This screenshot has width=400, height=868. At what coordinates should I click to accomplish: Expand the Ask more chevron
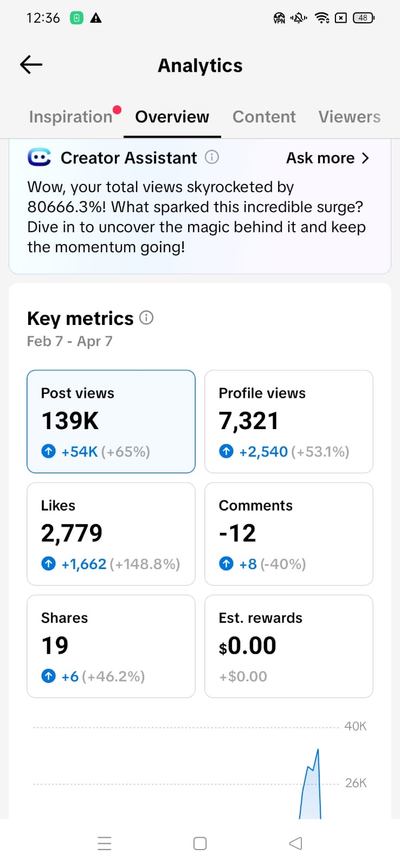(365, 158)
